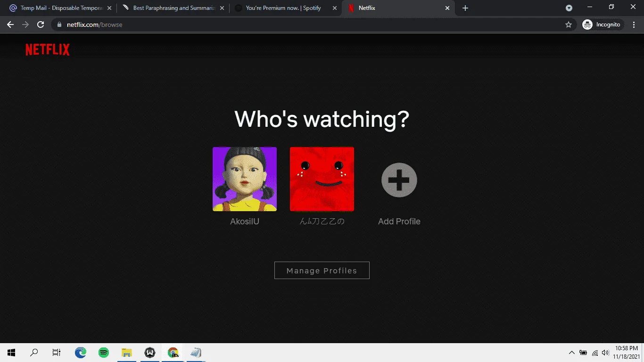This screenshot has width=644, height=362.
Task: Click the Add Profile plus icon
Action: tap(399, 180)
